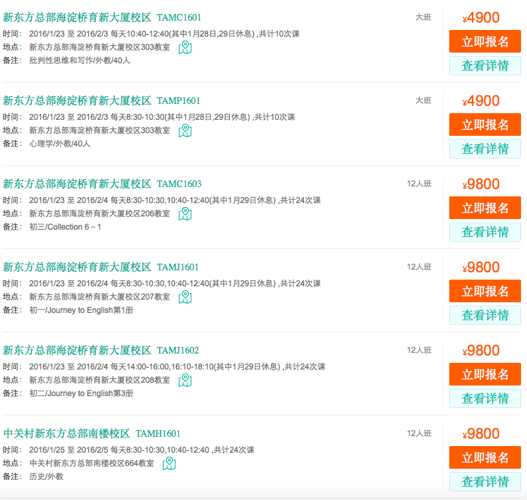Select 中关村新东方总部南楼校区 TAMH1601 title
This screenshot has width=527, height=500.
(x=92, y=433)
